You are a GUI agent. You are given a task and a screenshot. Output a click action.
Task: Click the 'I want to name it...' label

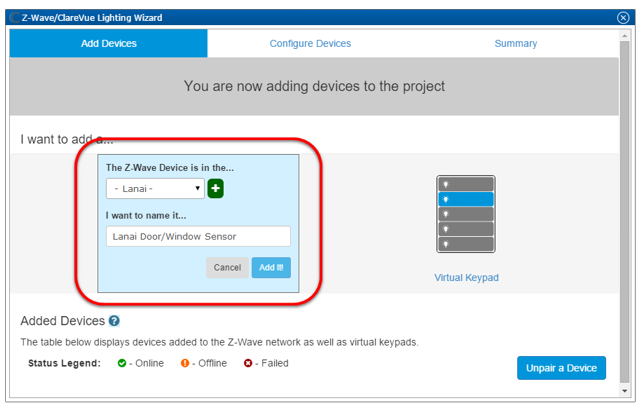[x=146, y=216]
